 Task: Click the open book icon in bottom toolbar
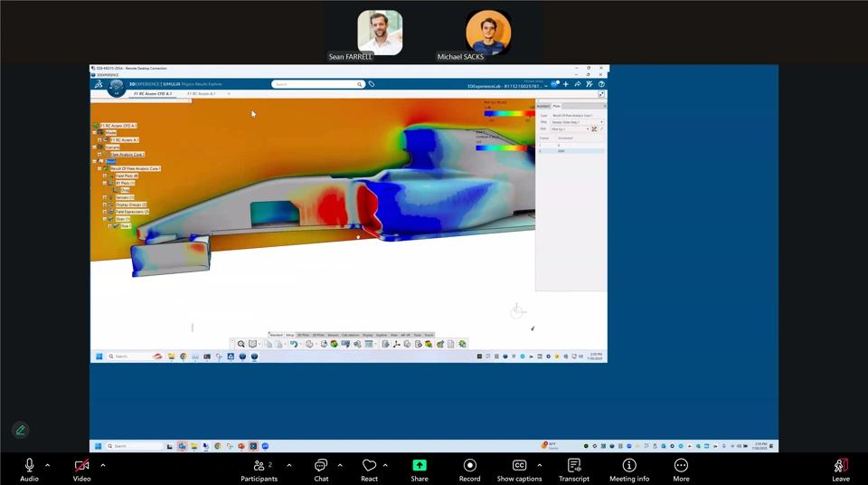(252, 344)
